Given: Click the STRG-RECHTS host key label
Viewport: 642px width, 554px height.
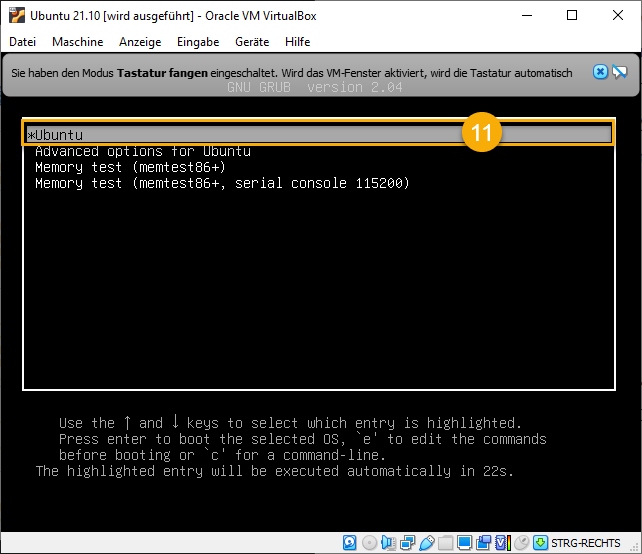Looking at the screenshot, I should 585,543.
